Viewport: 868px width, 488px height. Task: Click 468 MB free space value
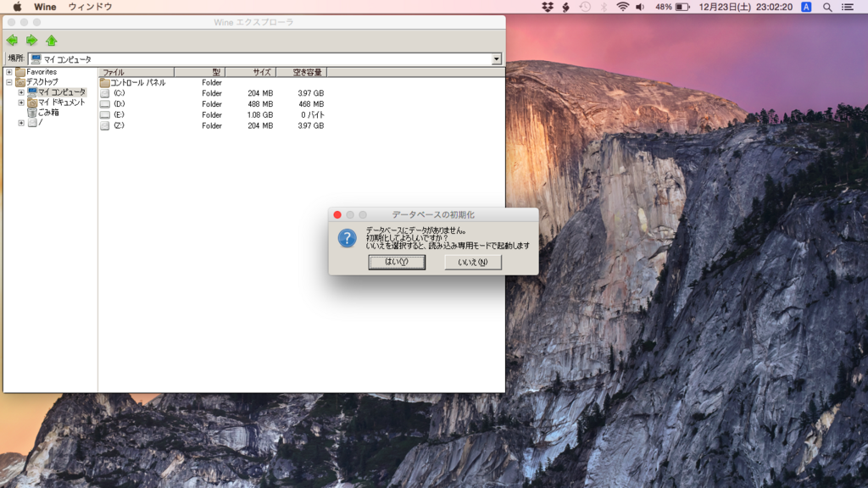pyautogui.click(x=311, y=104)
